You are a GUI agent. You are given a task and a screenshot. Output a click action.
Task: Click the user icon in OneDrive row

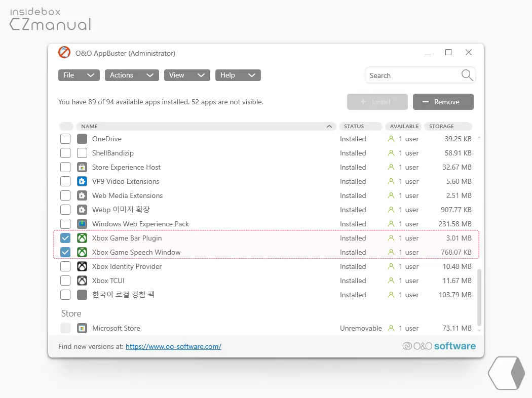coord(391,139)
